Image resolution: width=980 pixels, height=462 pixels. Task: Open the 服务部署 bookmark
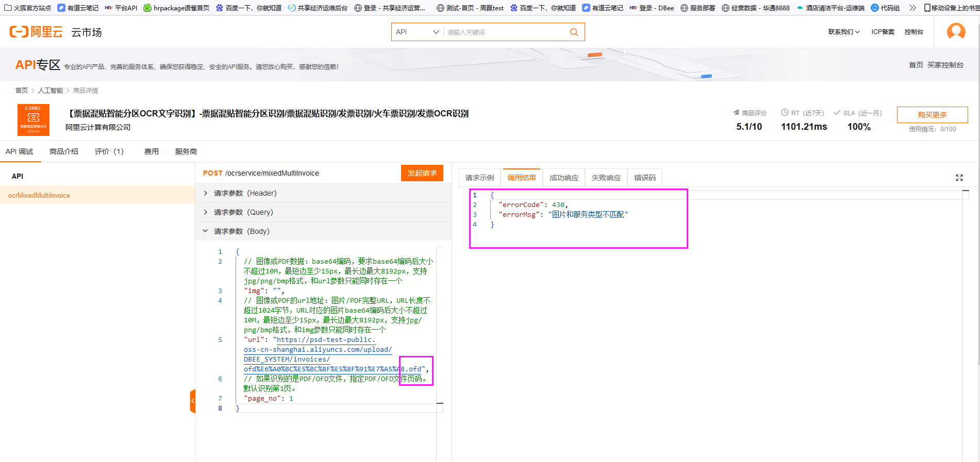[697, 8]
